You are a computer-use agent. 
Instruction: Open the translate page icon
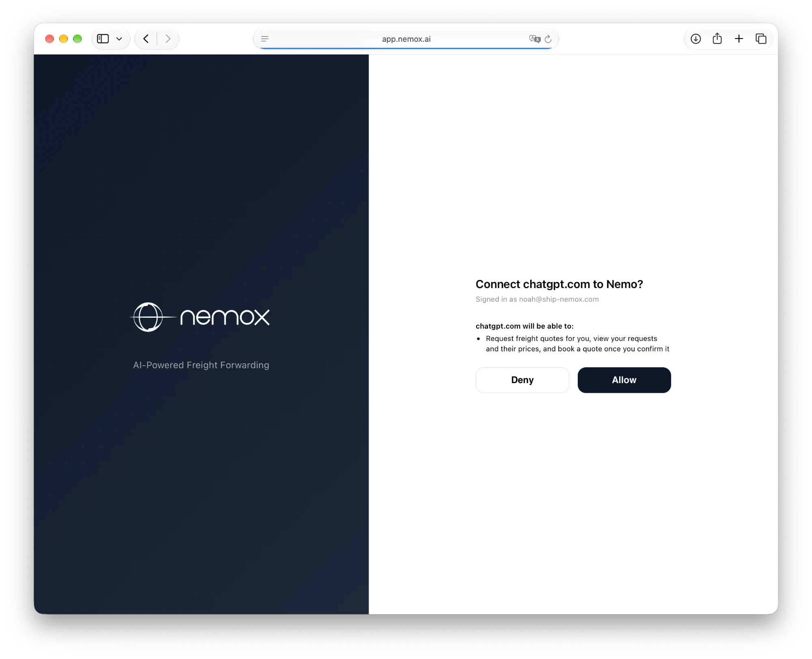coord(535,39)
